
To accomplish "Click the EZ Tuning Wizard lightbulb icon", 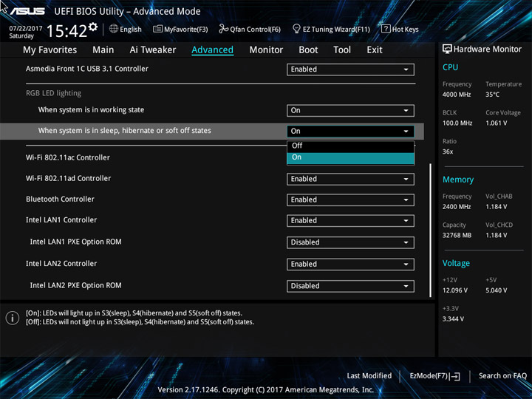I will pyautogui.click(x=296, y=29).
